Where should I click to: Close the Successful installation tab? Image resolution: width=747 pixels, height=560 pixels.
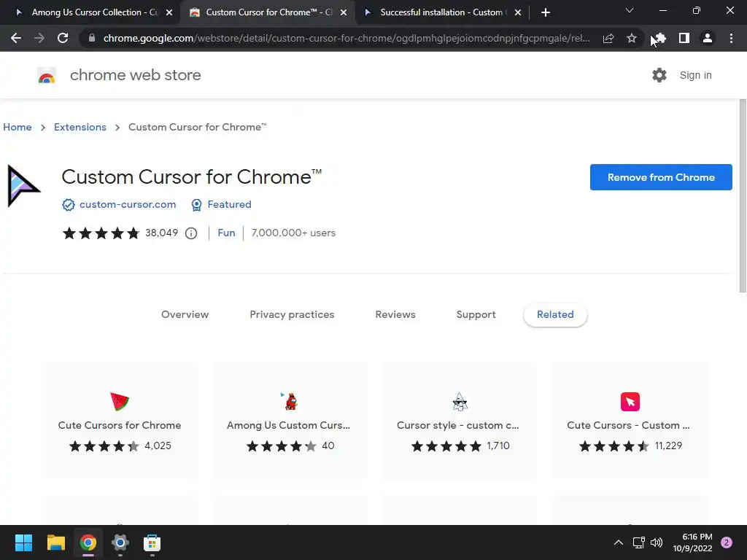click(518, 13)
